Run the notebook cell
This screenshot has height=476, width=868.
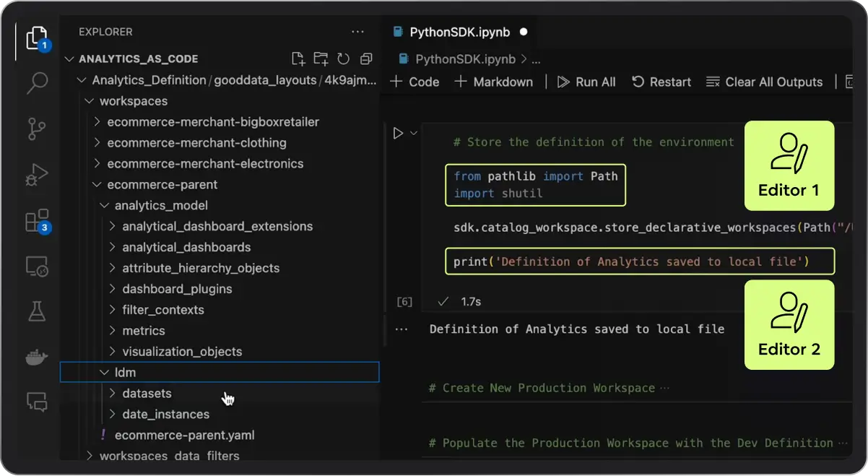(x=397, y=133)
